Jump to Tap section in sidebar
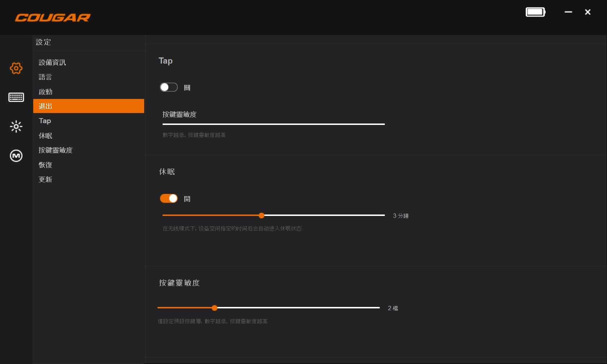 45,121
